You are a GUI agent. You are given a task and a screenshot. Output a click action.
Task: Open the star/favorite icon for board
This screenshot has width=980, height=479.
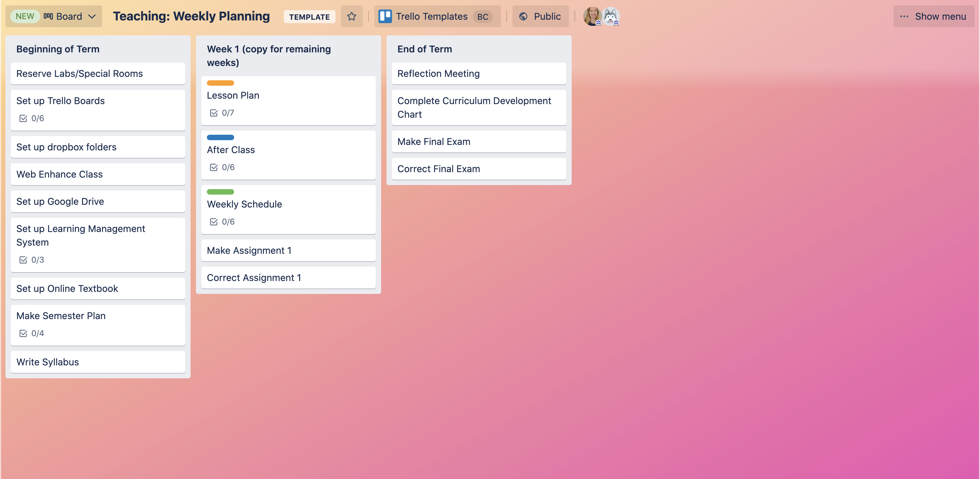352,16
